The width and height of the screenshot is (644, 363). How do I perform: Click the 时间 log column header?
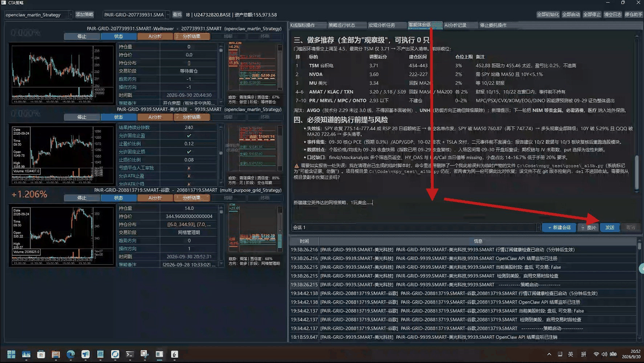tap(304, 241)
